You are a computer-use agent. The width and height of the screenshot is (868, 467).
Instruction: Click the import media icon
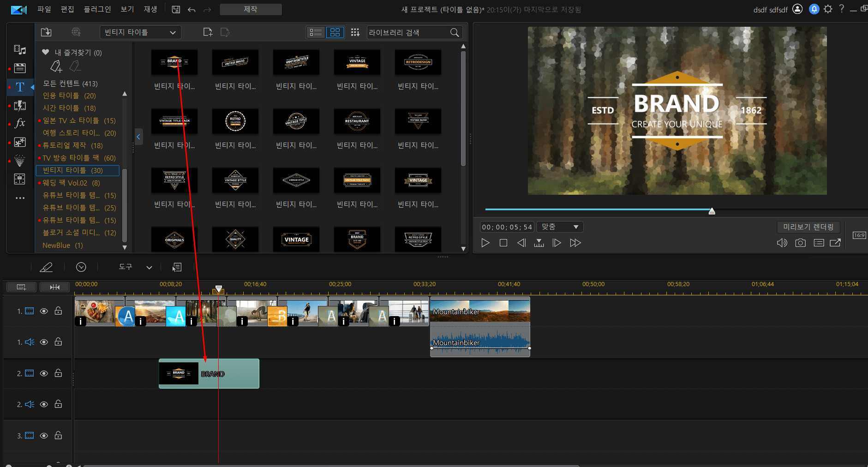point(46,32)
